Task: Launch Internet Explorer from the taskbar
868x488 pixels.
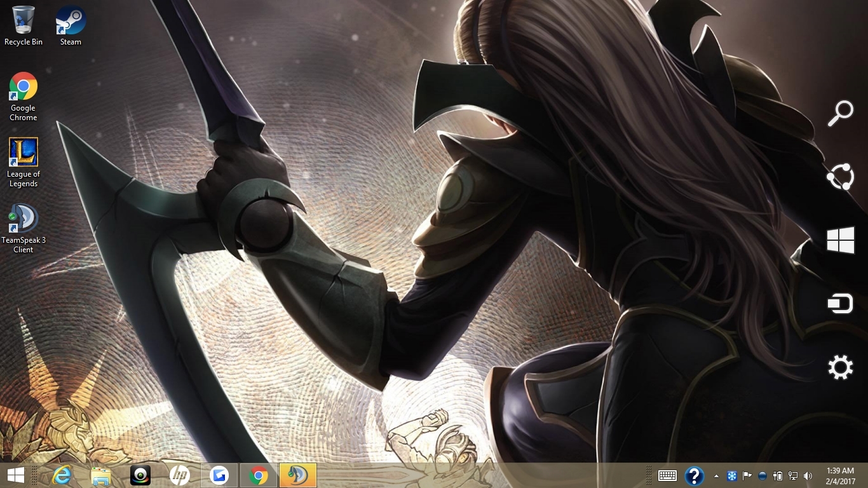Action: coord(62,475)
